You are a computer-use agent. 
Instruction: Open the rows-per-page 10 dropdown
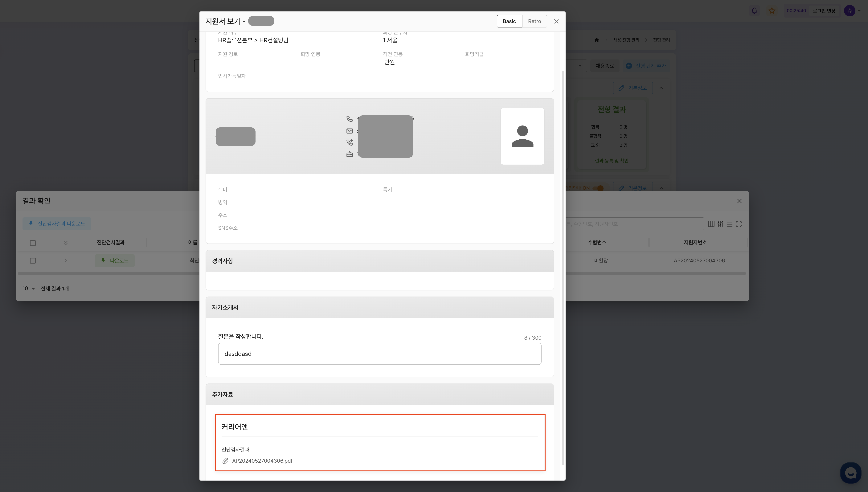tap(28, 288)
